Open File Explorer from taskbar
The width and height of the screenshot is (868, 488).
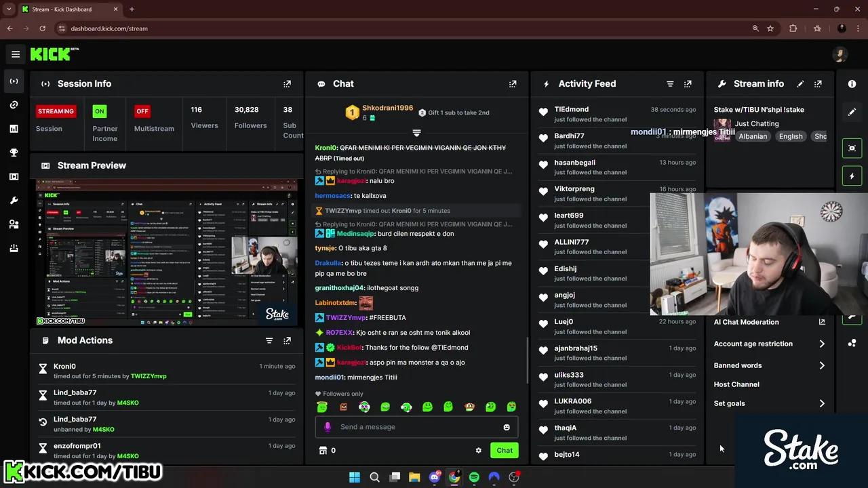[x=414, y=477]
